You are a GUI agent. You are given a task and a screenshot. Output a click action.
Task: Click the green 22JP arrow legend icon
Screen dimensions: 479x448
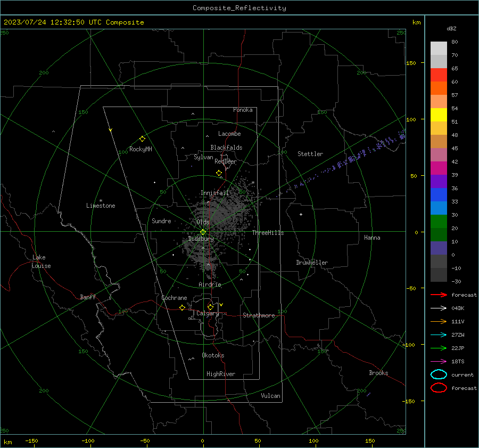tap(439, 348)
